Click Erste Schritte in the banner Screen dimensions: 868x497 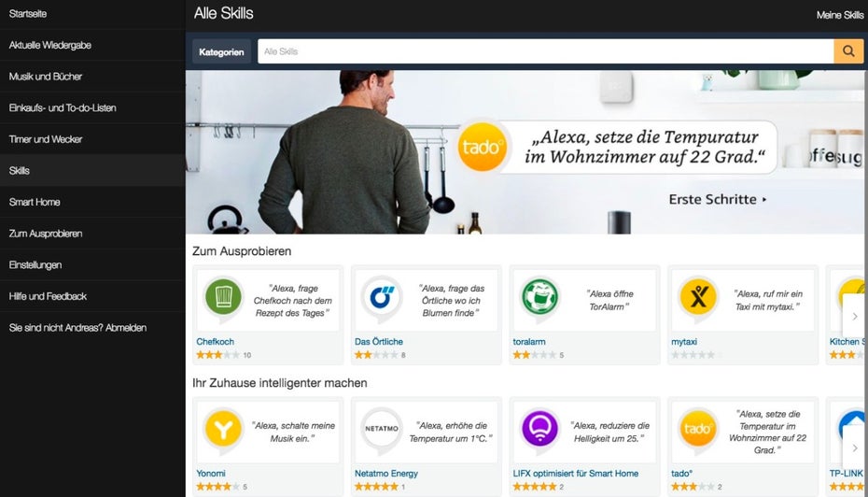click(x=718, y=200)
